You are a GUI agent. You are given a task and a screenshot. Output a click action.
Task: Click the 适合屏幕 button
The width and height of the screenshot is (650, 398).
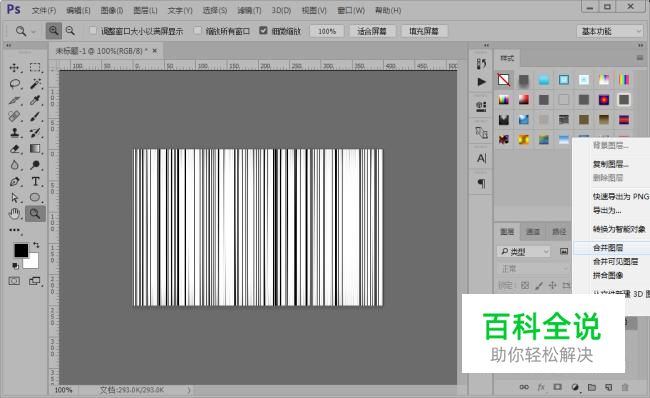tap(372, 31)
